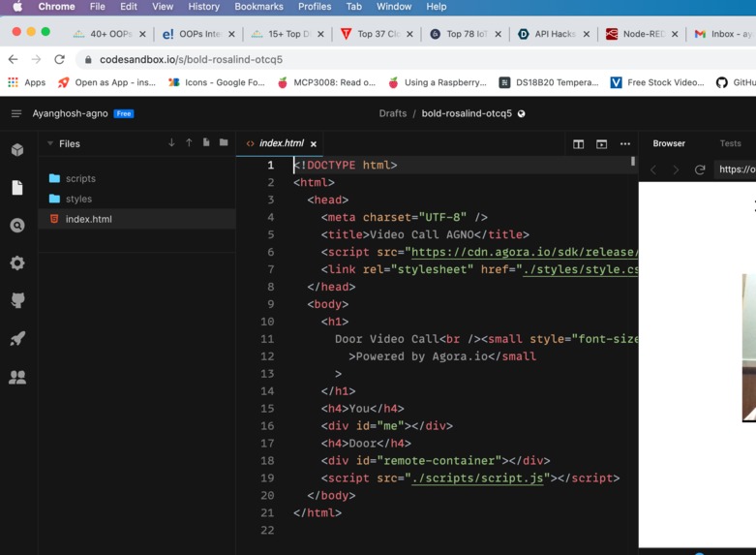The height and width of the screenshot is (555, 756).
Task: Open the Configuration gear icon in sidebar
Action: 17,263
